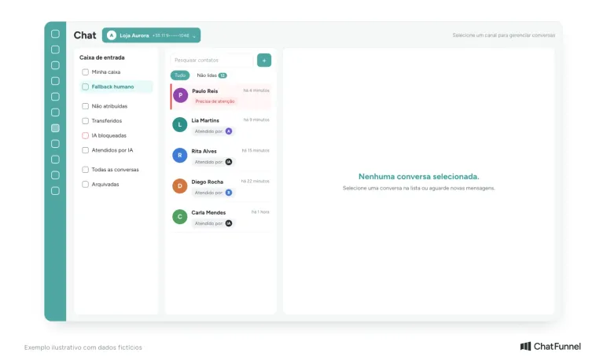
Task: Open Todas as conversas
Action: (x=116, y=170)
